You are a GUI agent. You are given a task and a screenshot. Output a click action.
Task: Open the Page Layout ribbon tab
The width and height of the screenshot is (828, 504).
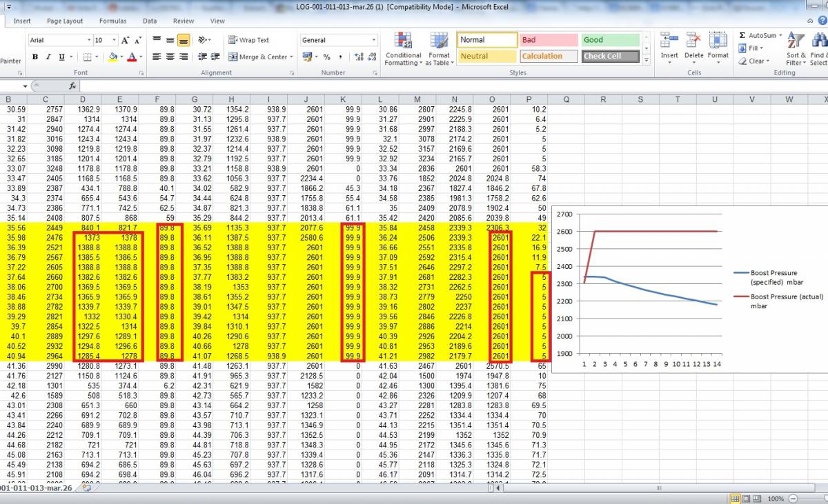click(x=65, y=21)
